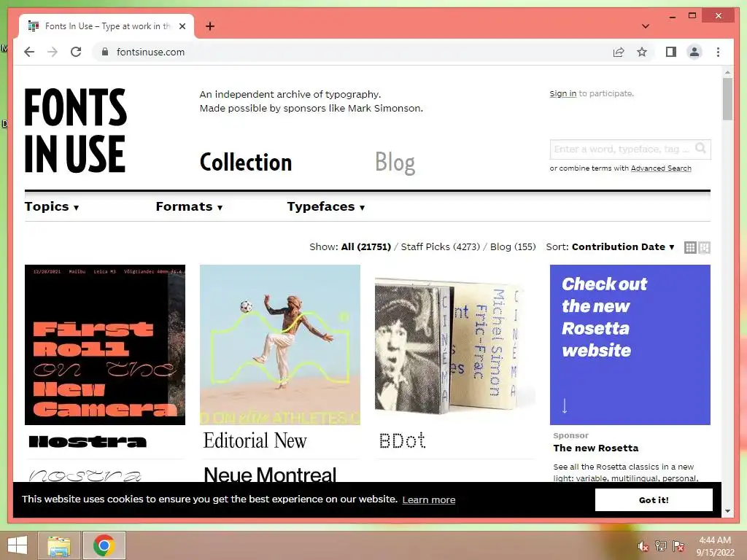The image size is (747, 560).
Task: Open the Sort Contribution Date dropdown
Action: click(x=623, y=246)
